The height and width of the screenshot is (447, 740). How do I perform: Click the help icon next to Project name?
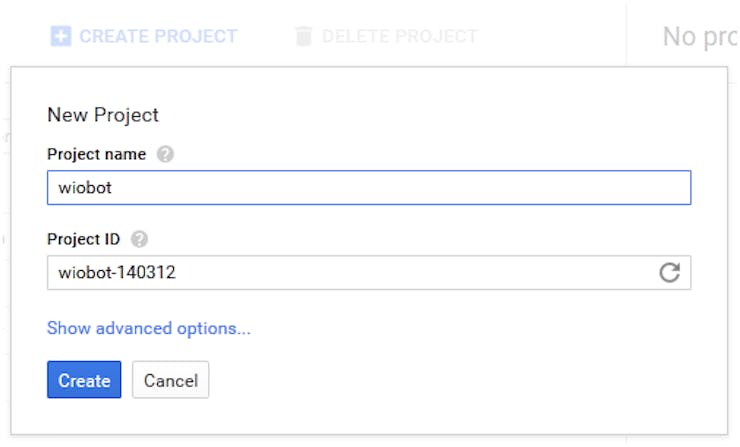165,154
